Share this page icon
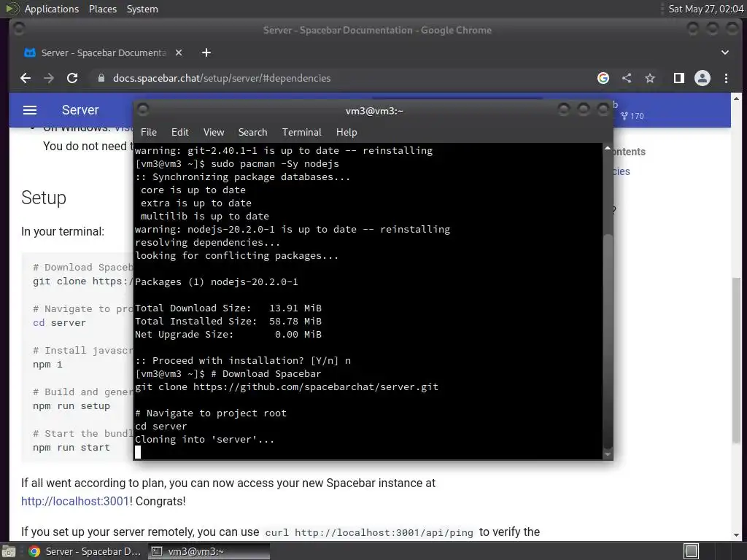Image resolution: width=747 pixels, height=560 pixels. coord(627,78)
